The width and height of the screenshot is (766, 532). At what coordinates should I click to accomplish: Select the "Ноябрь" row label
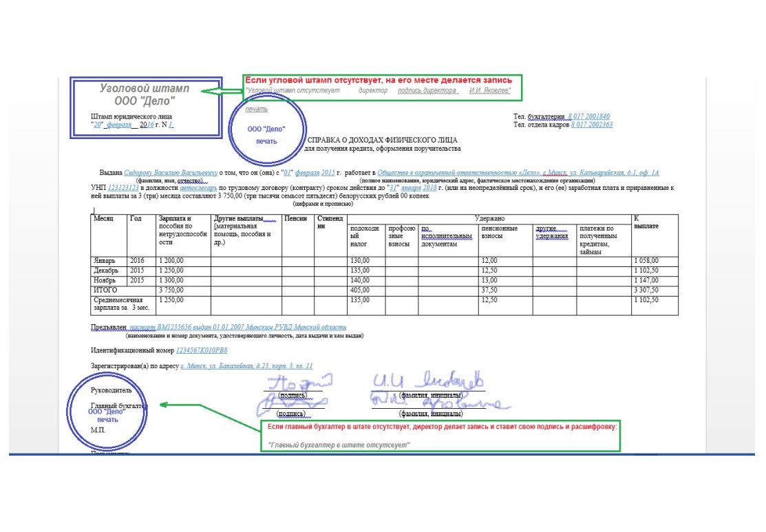105,280
